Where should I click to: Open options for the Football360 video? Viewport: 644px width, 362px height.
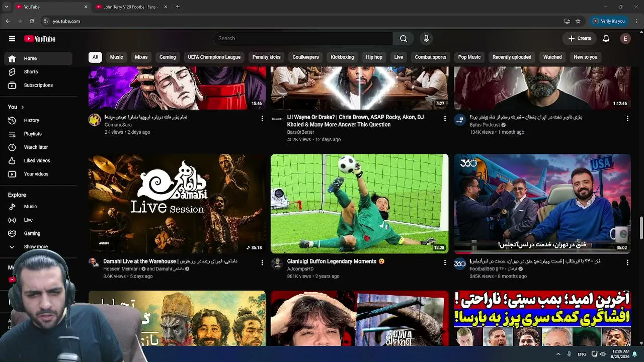[x=627, y=262]
